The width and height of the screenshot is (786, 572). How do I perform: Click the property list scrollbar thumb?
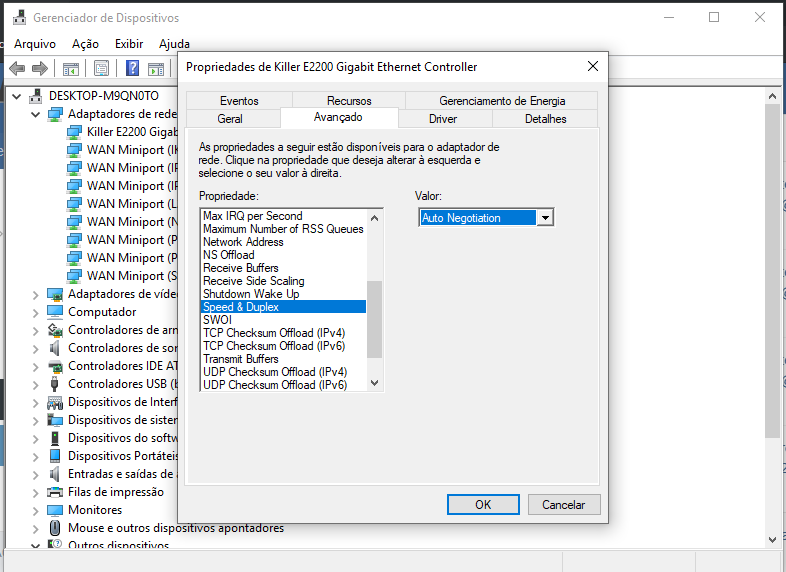pos(374,319)
